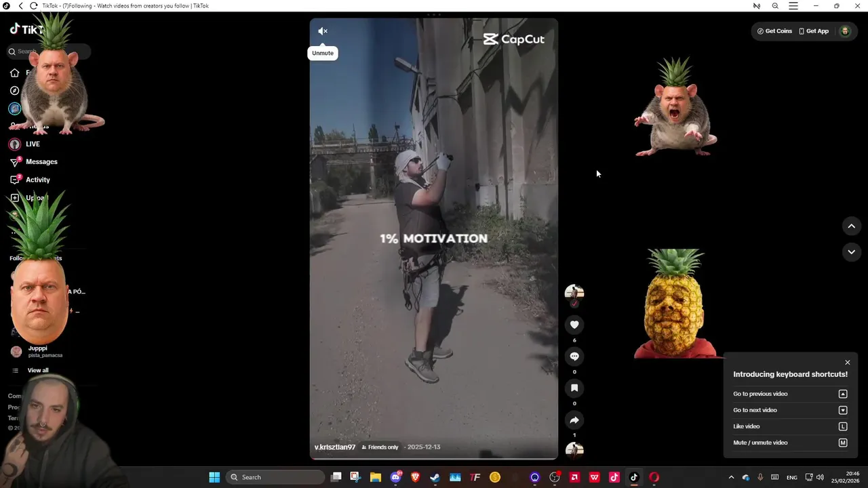The height and width of the screenshot is (488, 868).
Task: Open the profile avatar menu at top right
Action: coord(845,31)
